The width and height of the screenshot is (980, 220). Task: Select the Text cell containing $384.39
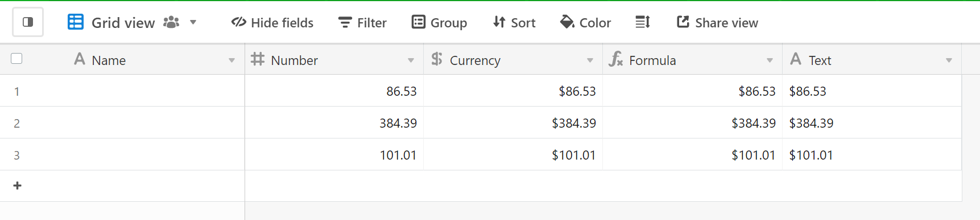pos(872,123)
